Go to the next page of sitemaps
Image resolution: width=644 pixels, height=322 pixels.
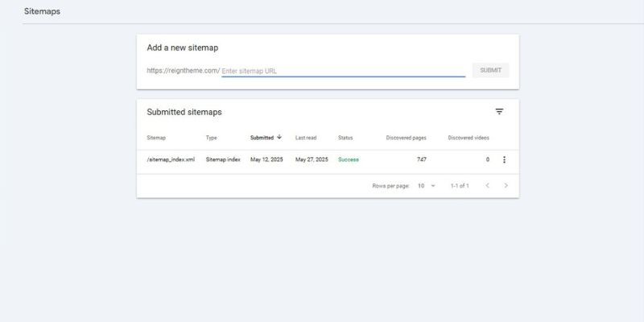click(506, 186)
